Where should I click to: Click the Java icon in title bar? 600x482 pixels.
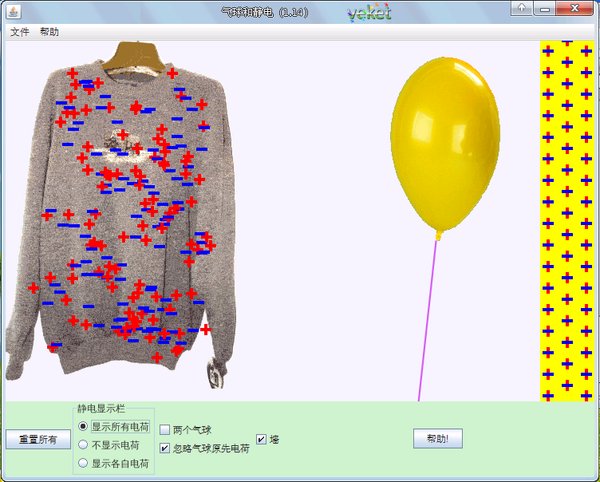(13, 12)
